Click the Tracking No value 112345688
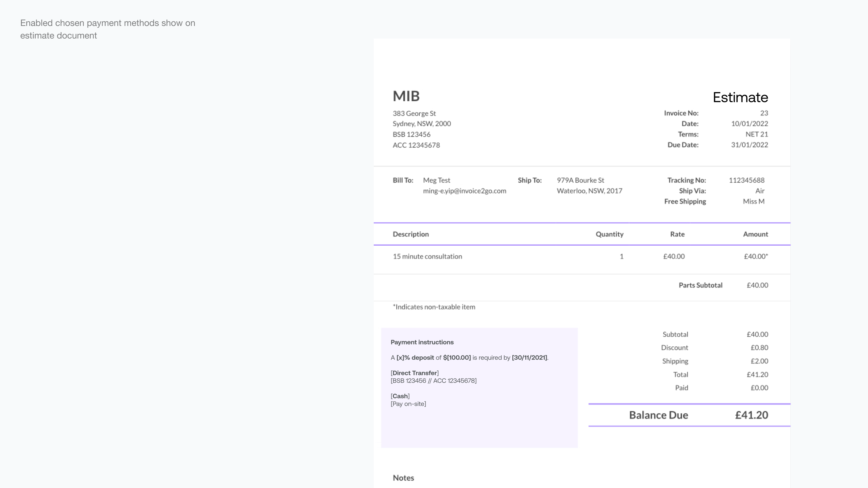 [x=746, y=180]
